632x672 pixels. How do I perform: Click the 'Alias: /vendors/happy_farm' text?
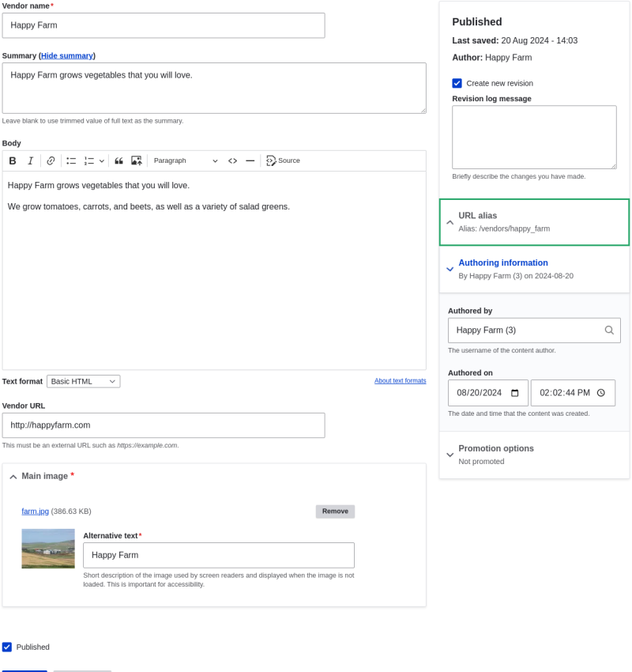(x=504, y=228)
